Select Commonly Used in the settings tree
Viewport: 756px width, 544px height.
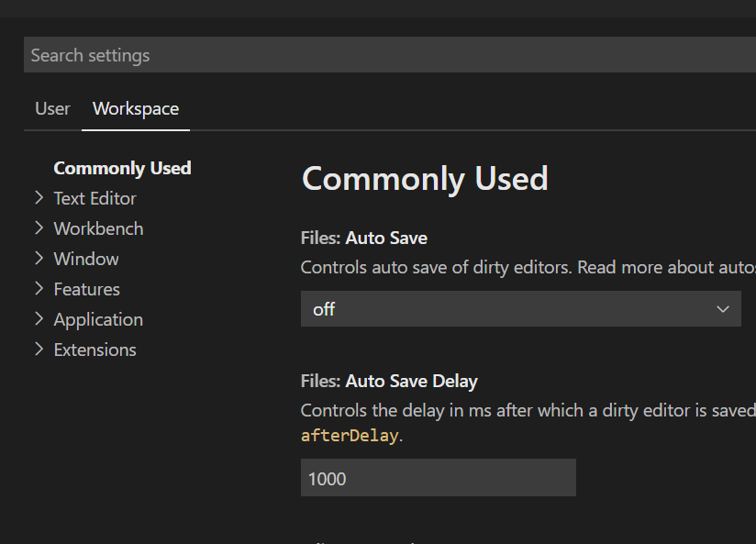[122, 168]
